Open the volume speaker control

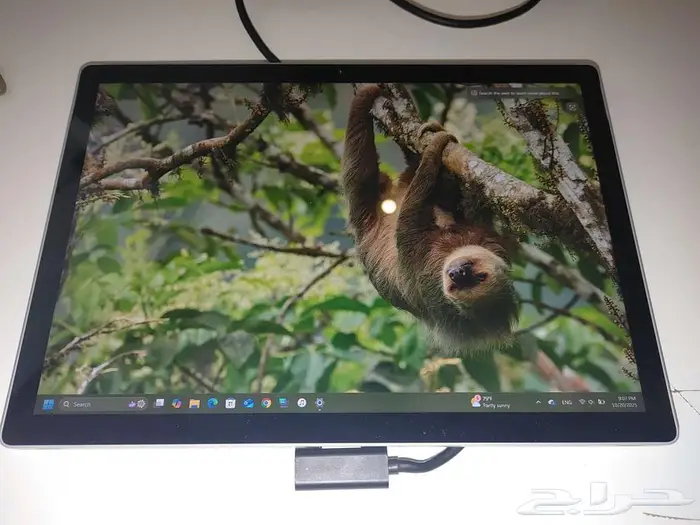click(592, 402)
